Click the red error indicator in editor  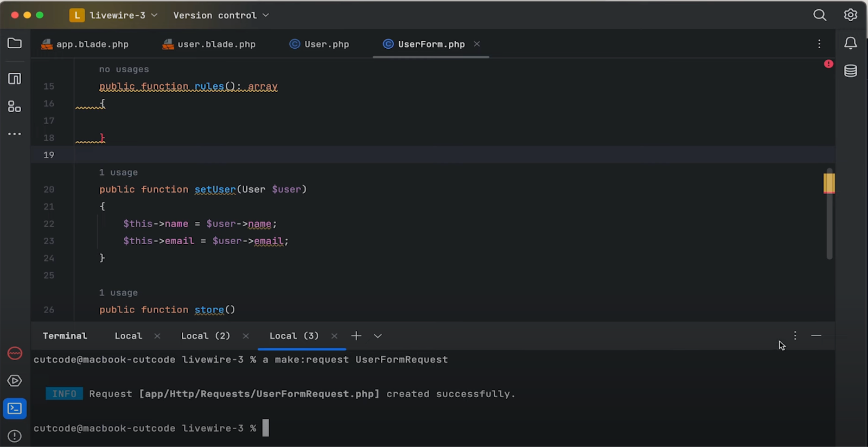tap(828, 64)
